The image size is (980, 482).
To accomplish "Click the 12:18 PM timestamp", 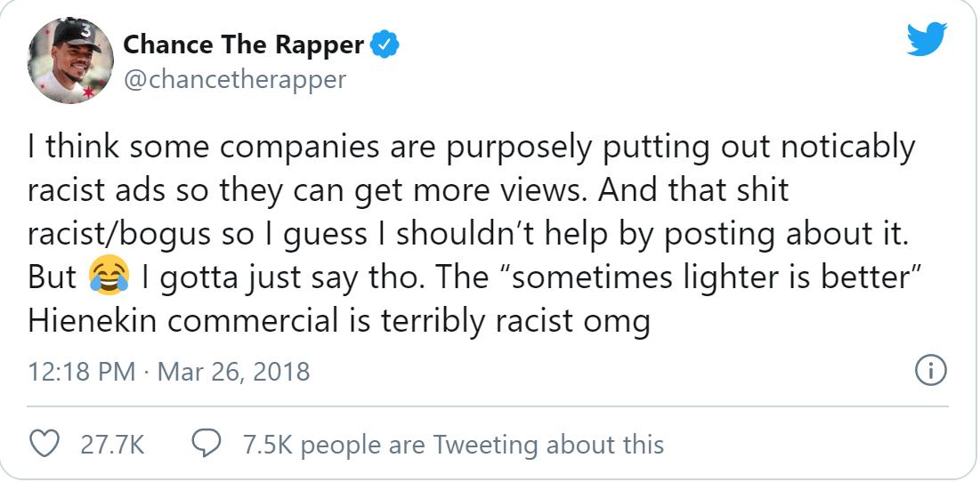I will (x=81, y=370).
